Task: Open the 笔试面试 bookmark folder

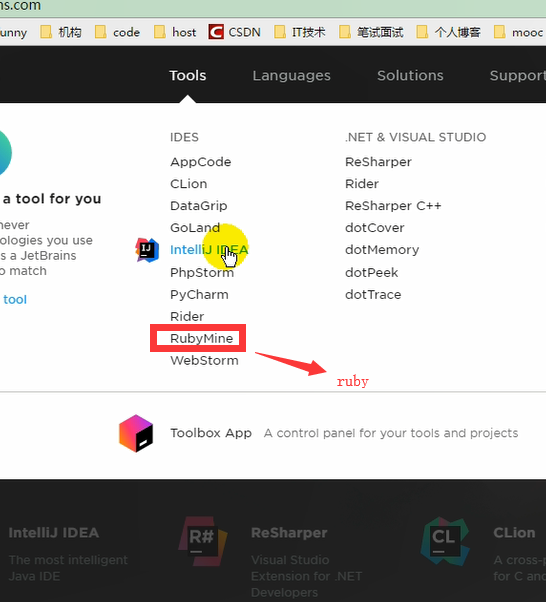Action: click(371, 32)
